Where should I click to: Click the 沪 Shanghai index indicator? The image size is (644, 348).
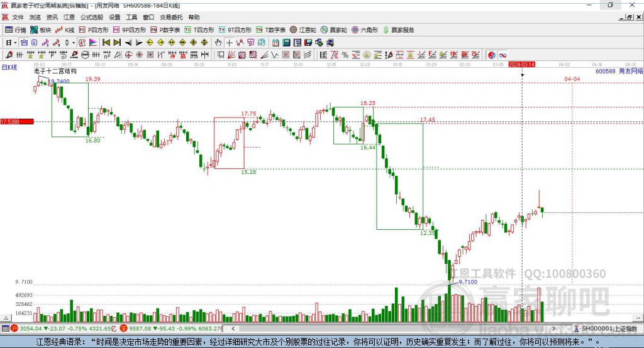(x=14, y=329)
